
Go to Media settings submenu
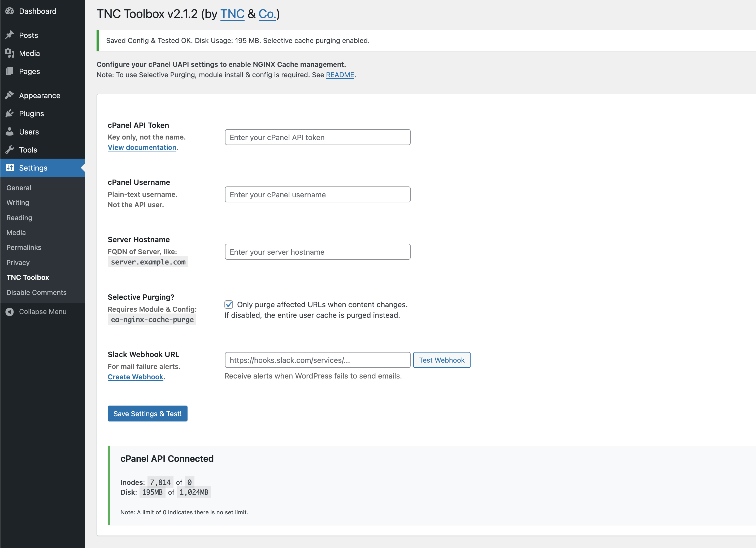[16, 232]
